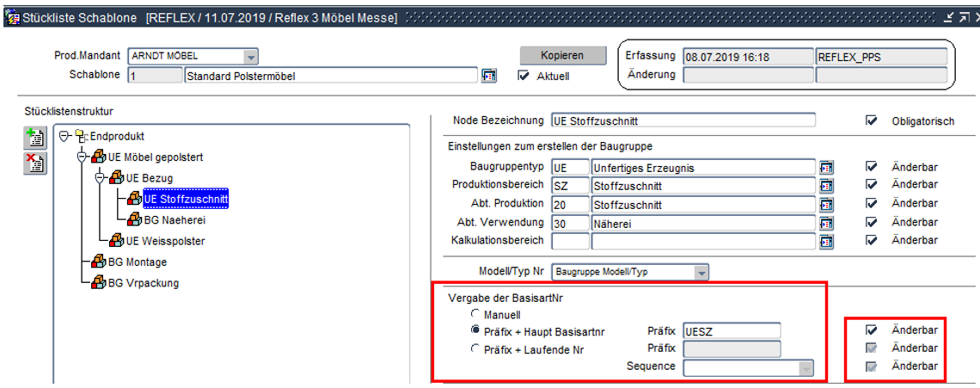
Task: Open the lookup icon for Kalkulationsbereich
Action: [x=826, y=240]
